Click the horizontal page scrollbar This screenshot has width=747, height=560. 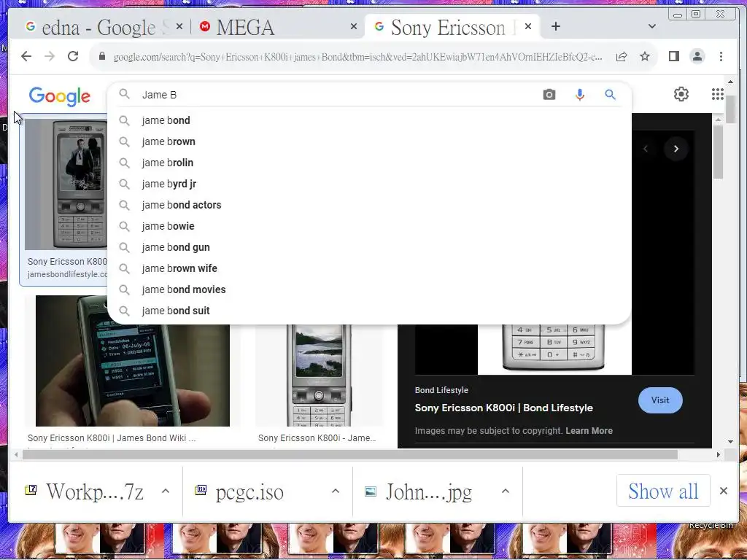tap(349, 455)
